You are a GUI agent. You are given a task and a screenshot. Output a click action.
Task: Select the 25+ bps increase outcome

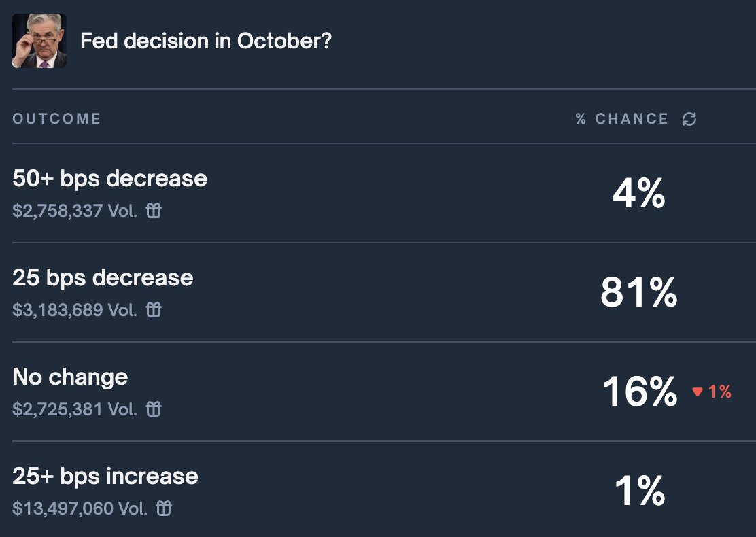click(x=105, y=477)
